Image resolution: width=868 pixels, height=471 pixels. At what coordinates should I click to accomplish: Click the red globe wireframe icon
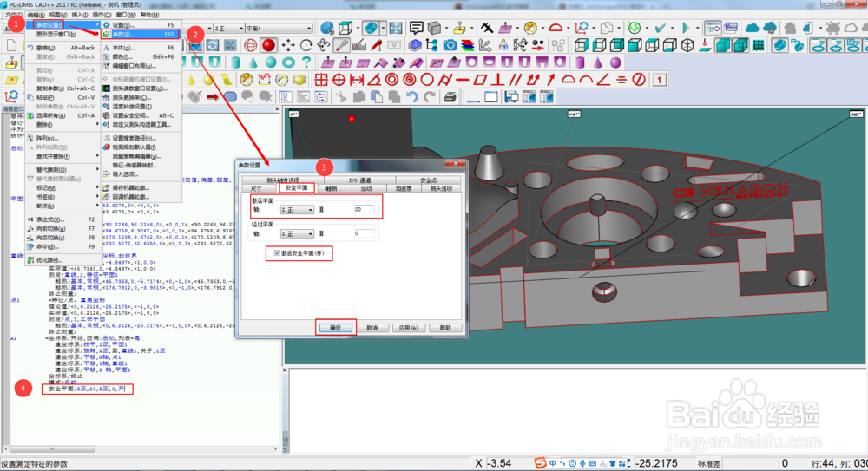click(x=251, y=45)
